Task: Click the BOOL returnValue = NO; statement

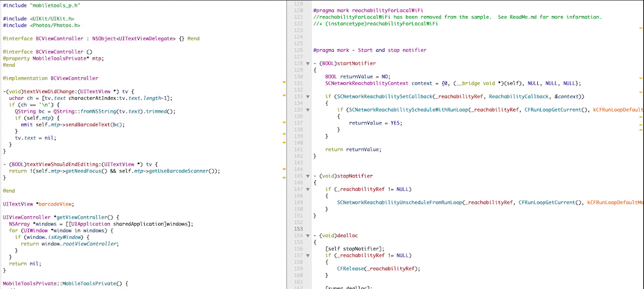Action: point(357,77)
